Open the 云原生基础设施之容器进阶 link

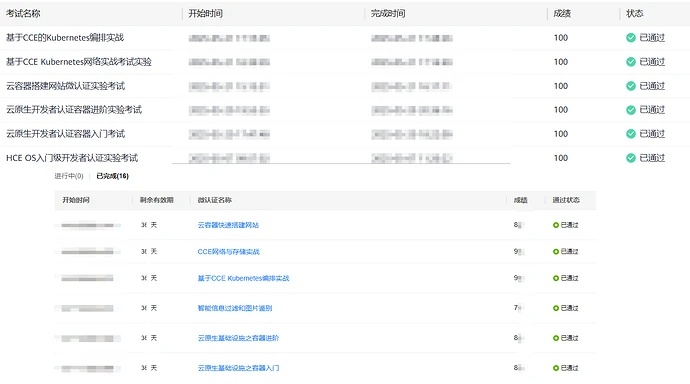point(238,338)
